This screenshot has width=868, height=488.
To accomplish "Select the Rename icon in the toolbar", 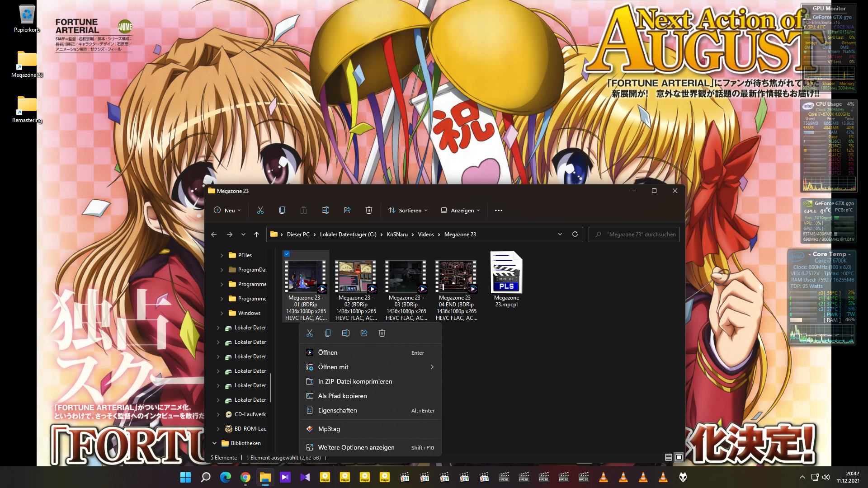I will (325, 210).
